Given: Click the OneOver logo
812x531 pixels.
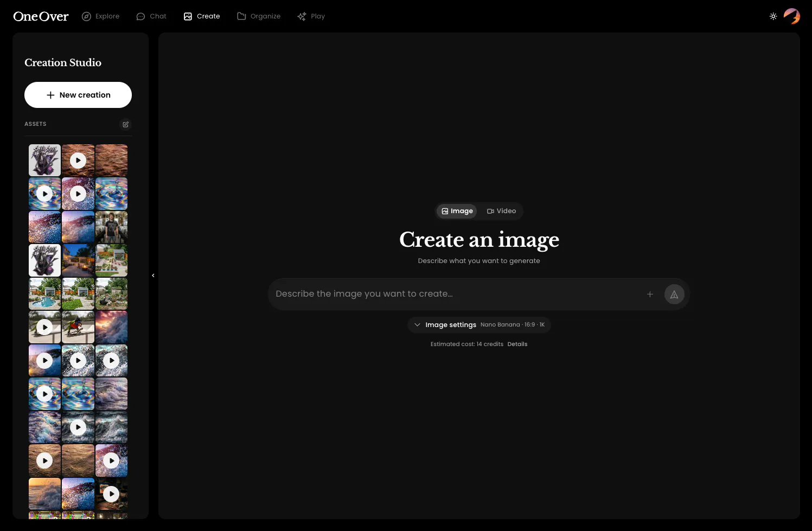Looking at the screenshot, I should (x=41, y=16).
